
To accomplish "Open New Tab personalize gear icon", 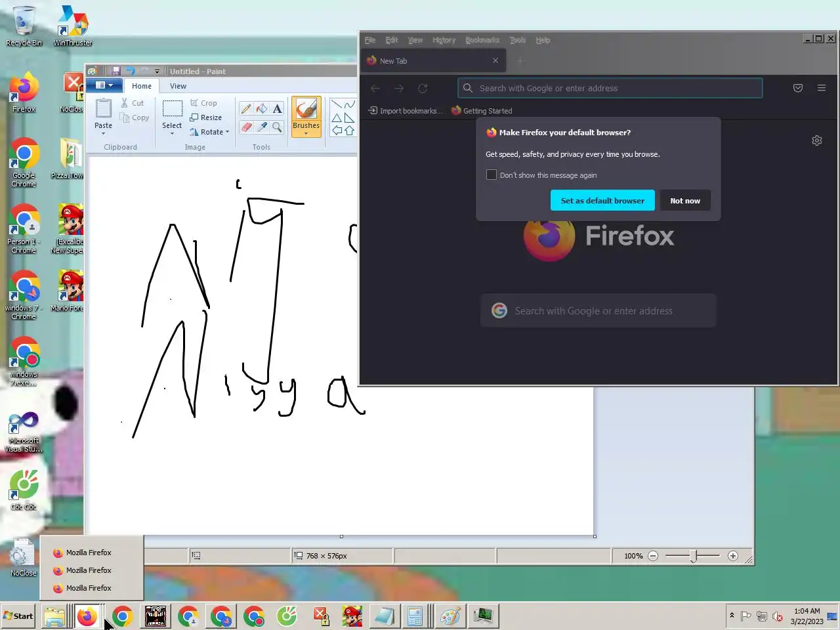I will [817, 140].
